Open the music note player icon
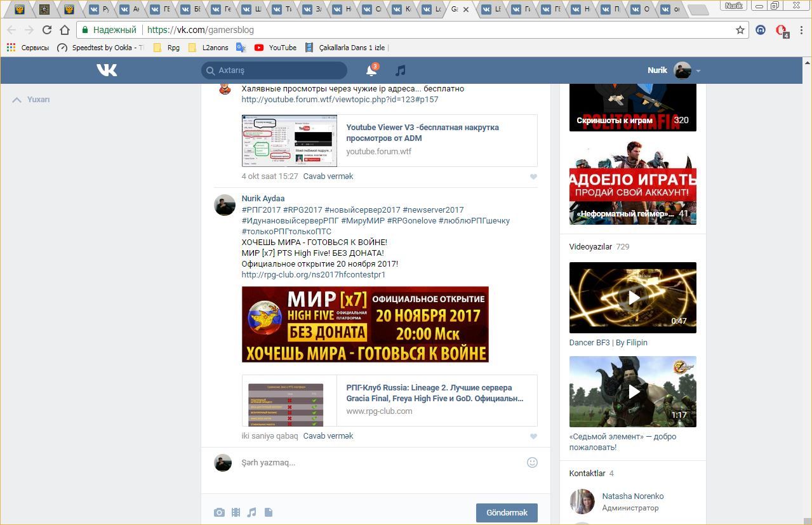 400,70
